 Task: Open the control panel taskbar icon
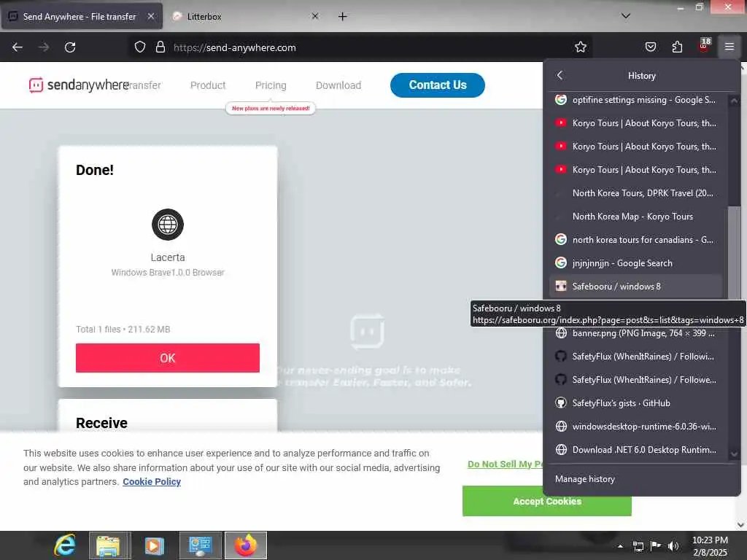pos(200,545)
